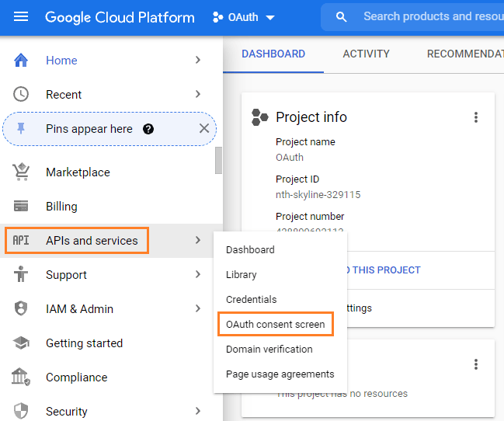Click the Project info card title

coord(311,117)
